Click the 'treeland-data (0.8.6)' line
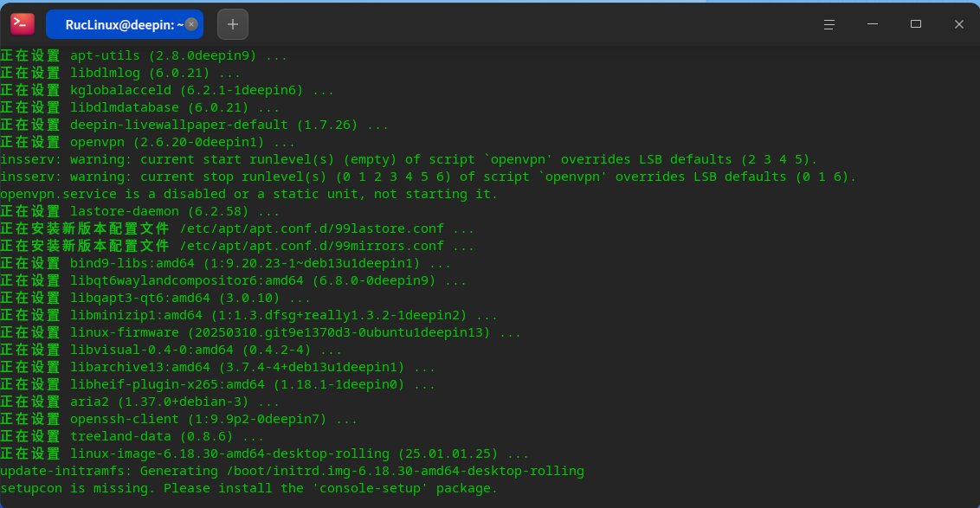980x508 pixels. pyautogui.click(x=132, y=436)
